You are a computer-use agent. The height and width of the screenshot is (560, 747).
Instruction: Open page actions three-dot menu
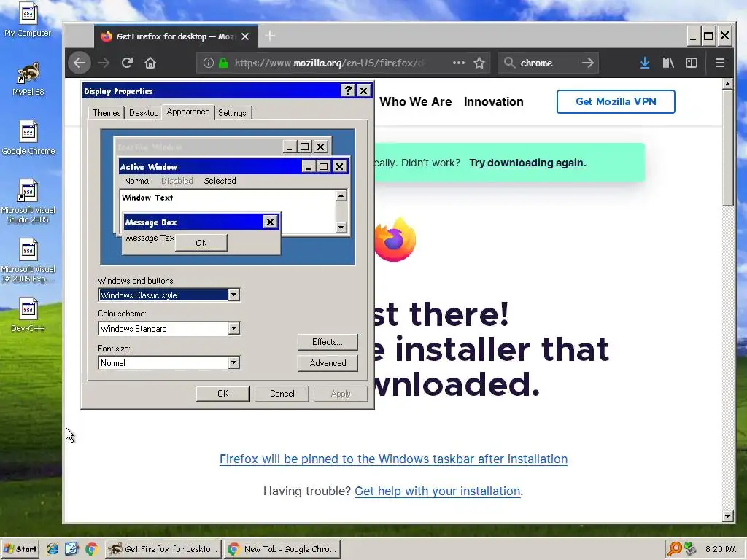458,63
